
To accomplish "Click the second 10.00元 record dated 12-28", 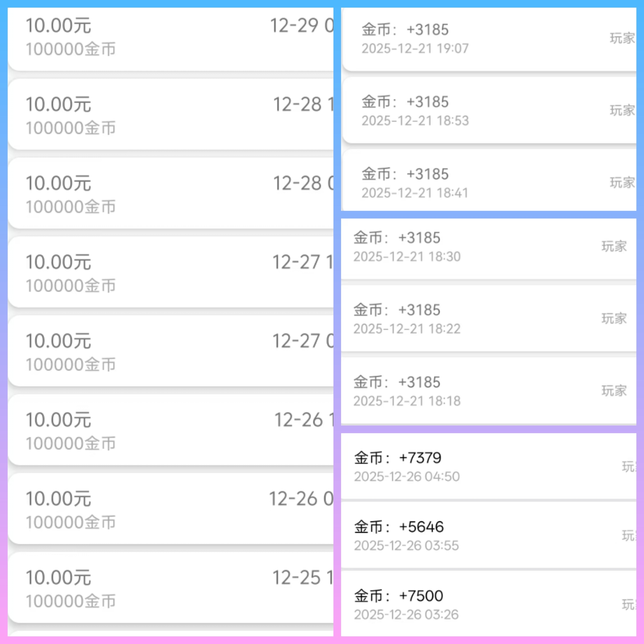I will pos(171,194).
